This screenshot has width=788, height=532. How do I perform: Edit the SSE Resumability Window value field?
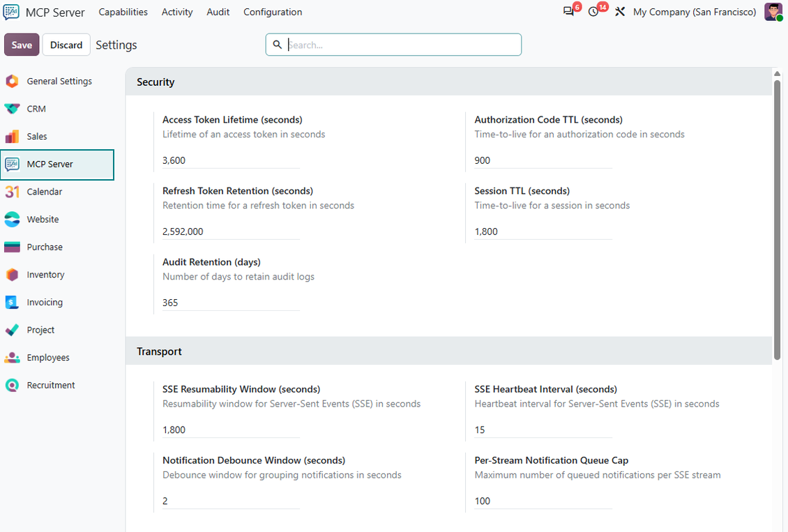point(232,430)
